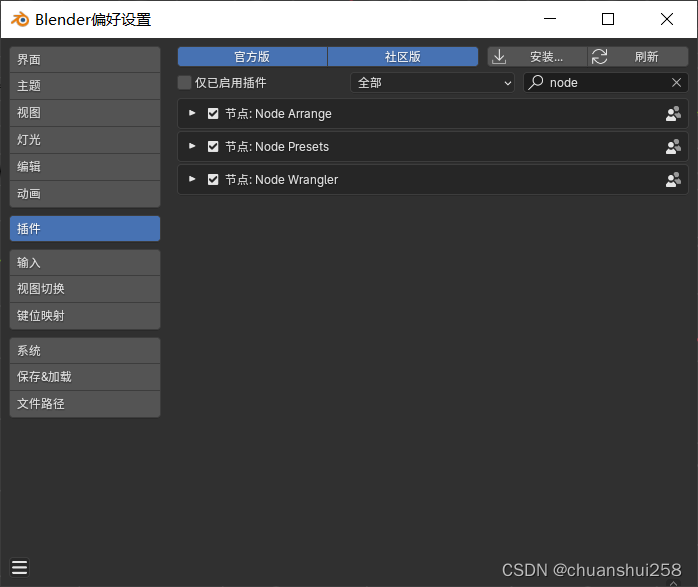Viewport: 698px width, 587px height.
Task: Open the 视图切换 preferences tab
Action: (85, 289)
